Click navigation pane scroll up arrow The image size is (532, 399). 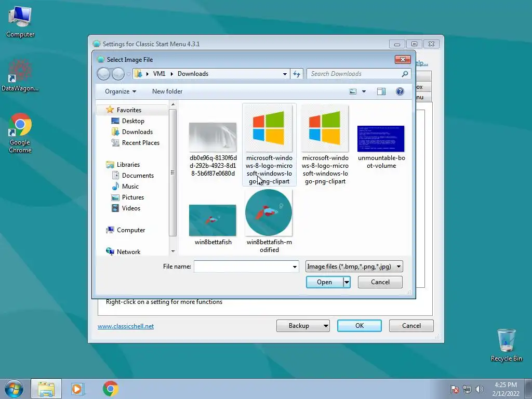click(173, 104)
